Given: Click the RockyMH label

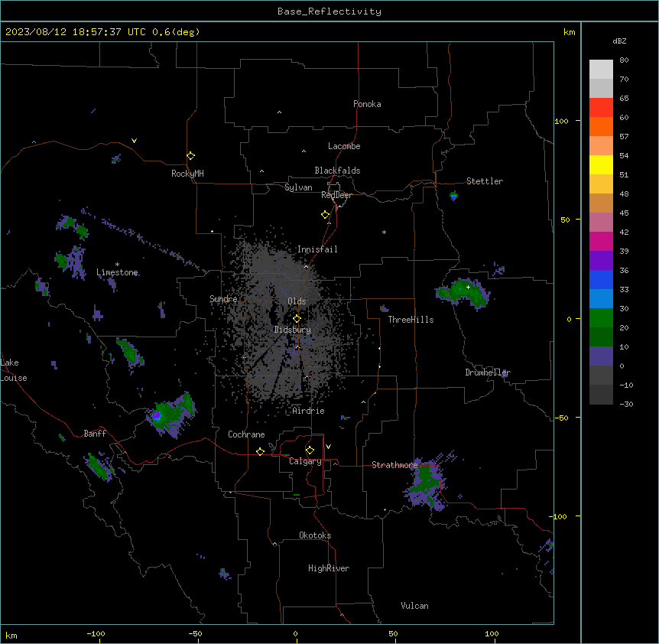Looking at the screenshot, I should pos(187,174).
